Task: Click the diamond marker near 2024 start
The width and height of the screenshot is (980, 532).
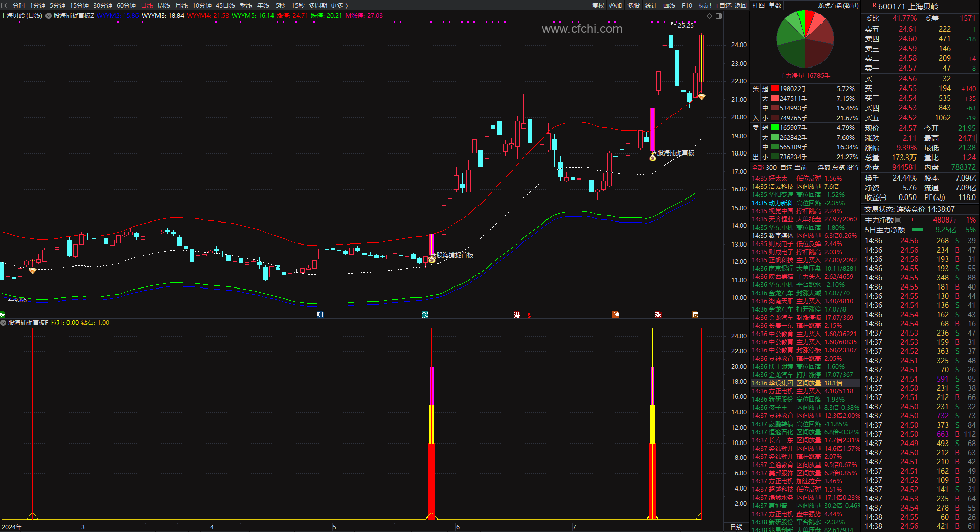Action: (33, 271)
